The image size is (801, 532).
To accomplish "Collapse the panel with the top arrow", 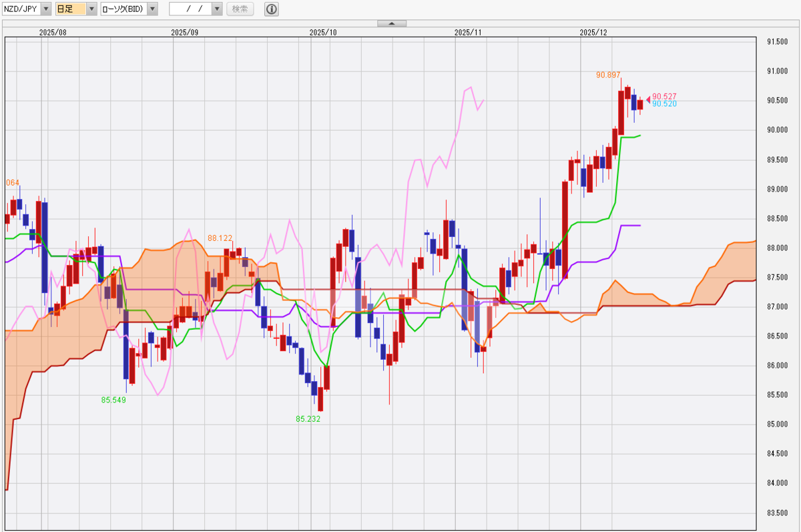I will click(392, 23).
